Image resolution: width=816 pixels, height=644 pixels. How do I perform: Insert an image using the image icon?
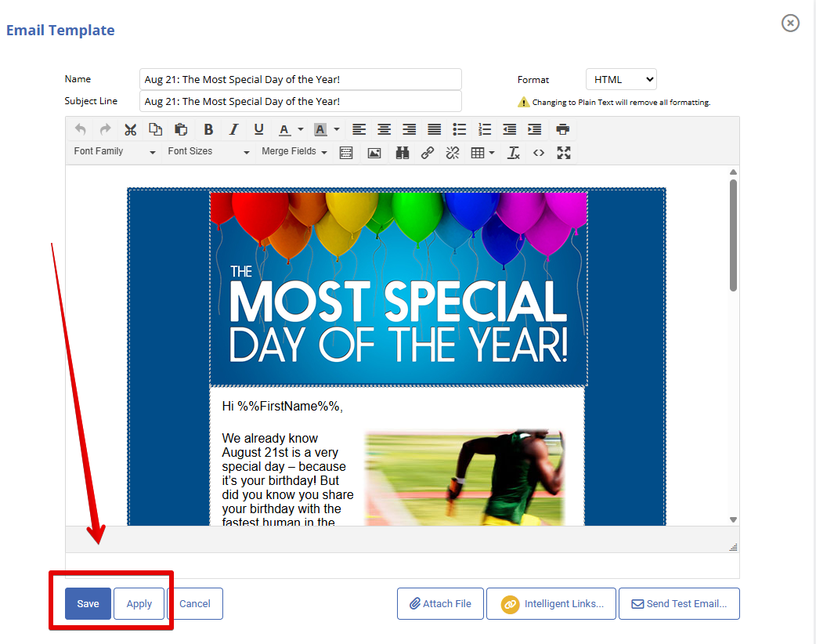click(374, 153)
